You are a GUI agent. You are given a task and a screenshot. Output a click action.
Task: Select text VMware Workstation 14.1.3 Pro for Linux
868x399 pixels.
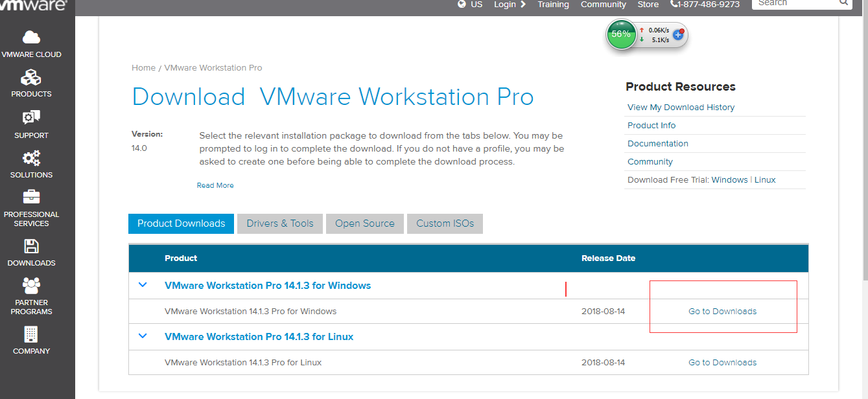[x=243, y=363]
